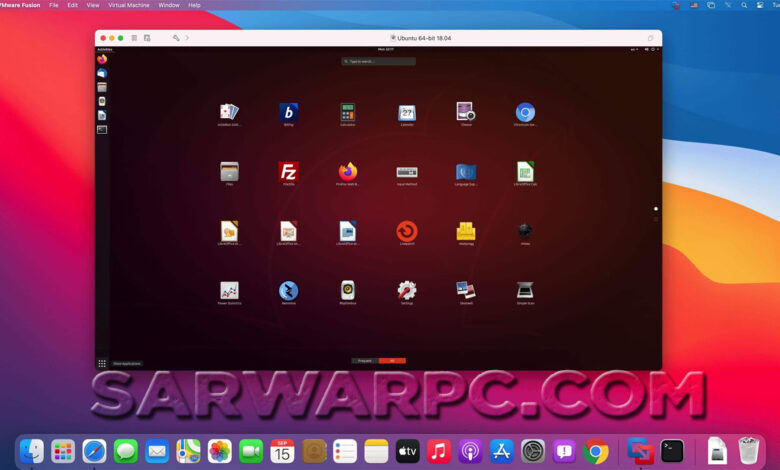
Task: Open the Calculator app in Ubuntu
Action: click(348, 112)
